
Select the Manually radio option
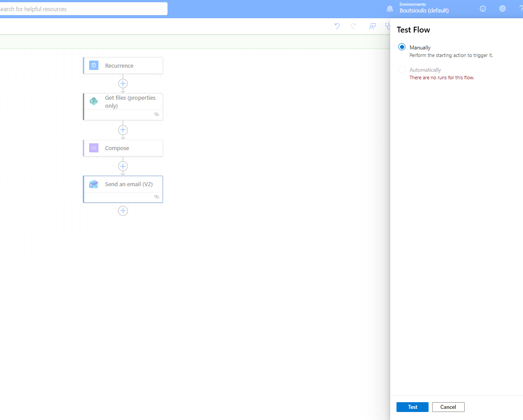(x=402, y=47)
